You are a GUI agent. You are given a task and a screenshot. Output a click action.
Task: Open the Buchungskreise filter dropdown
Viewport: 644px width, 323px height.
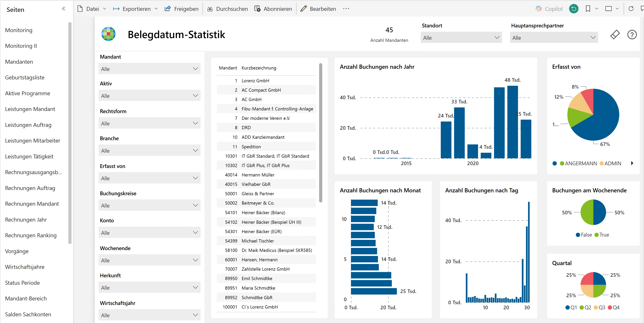150,205
